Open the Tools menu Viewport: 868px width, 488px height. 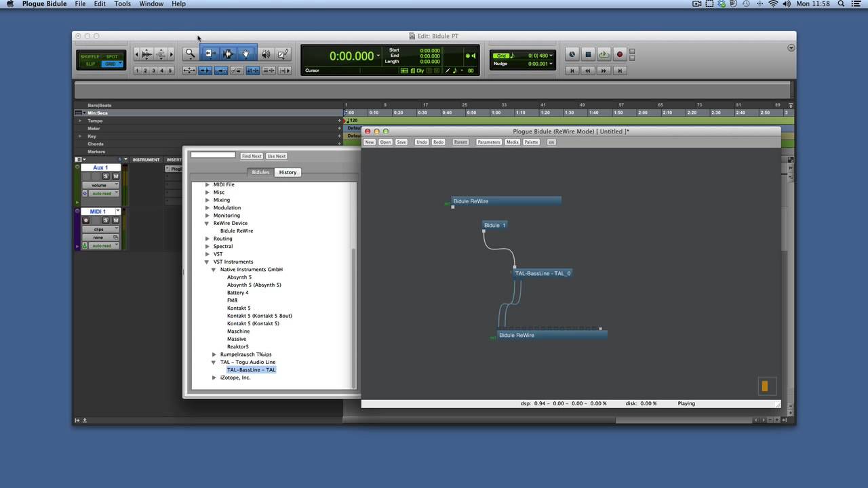tap(123, 4)
